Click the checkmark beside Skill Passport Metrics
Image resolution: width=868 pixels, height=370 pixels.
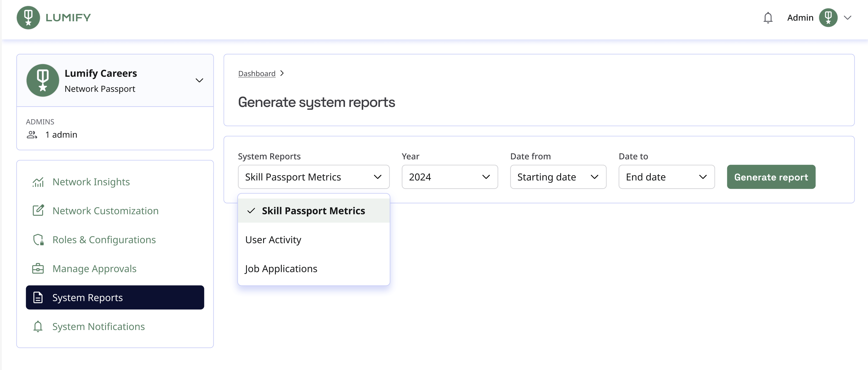[x=251, y=211]
